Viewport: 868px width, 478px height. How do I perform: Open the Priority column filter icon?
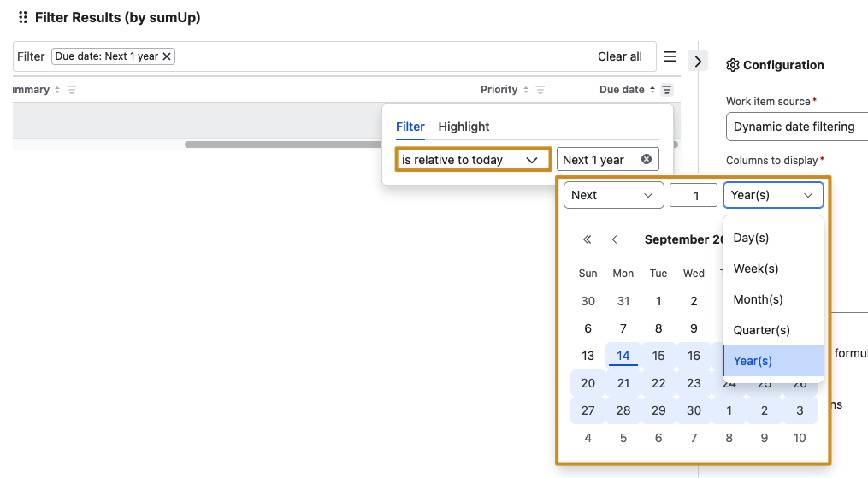540,90
